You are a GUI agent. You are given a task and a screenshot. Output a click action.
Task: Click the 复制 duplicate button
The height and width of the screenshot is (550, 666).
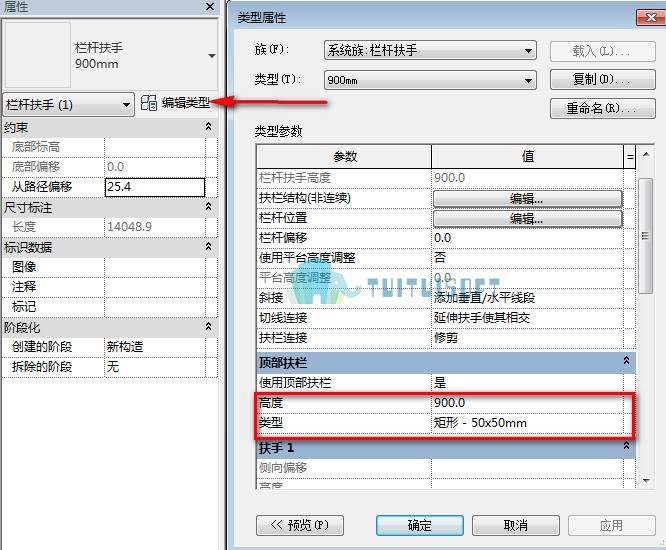(602, 79)
